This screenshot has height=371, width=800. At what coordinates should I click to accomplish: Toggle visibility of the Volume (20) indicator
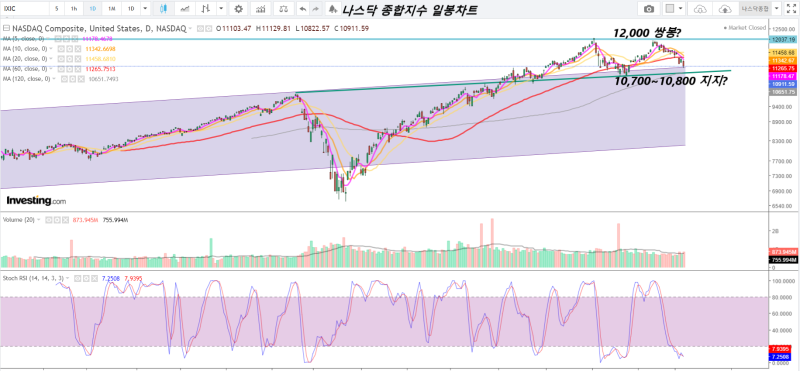(x=48, y=220)
